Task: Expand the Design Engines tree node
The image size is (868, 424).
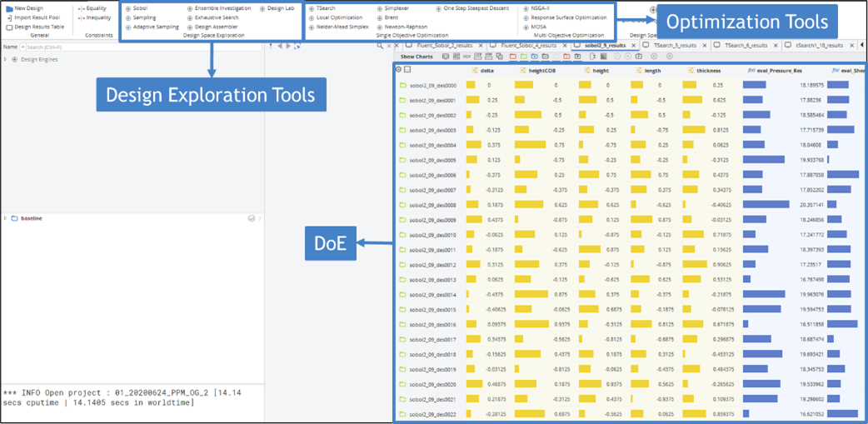Action: tap(6, 59)
